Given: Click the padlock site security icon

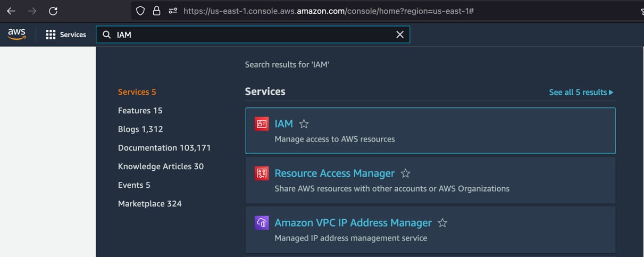Looking at the screenshot, I should (x=156, y=11).
